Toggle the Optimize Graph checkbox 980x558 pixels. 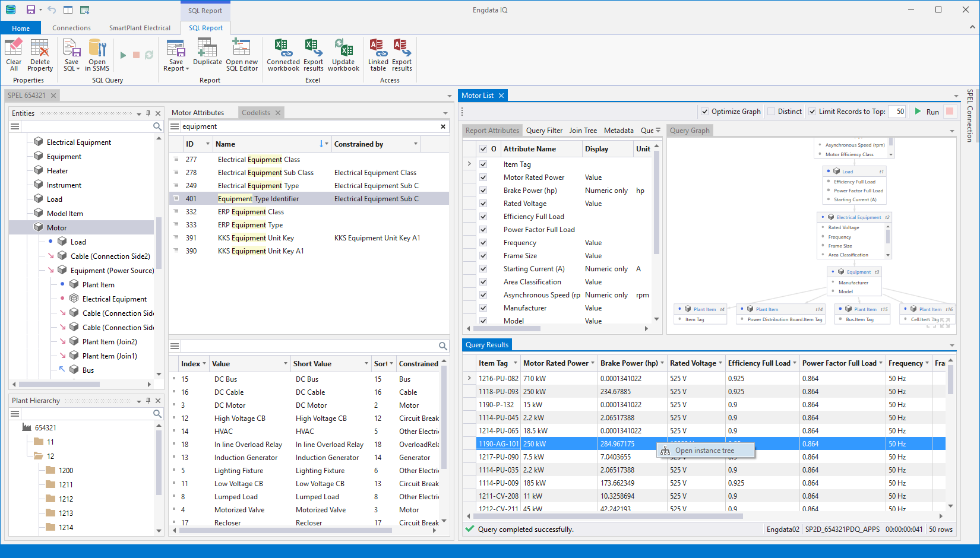[x=704, y=112]
